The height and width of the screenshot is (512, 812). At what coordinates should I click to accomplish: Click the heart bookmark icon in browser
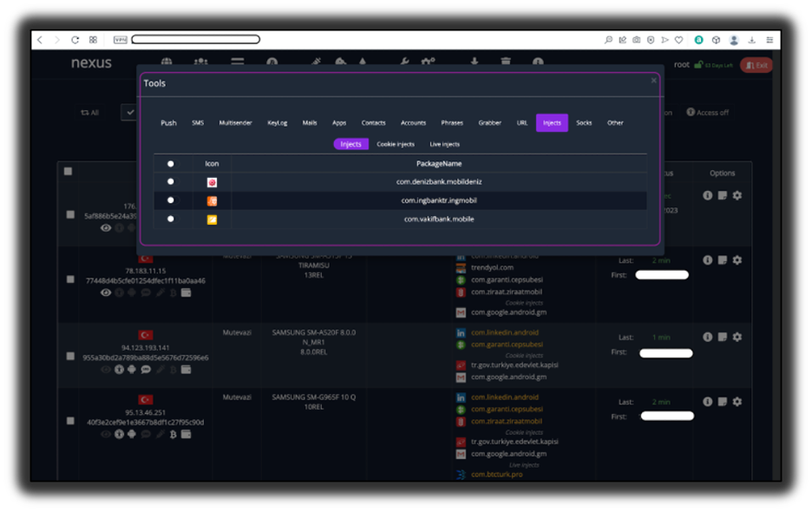(679, 40)
